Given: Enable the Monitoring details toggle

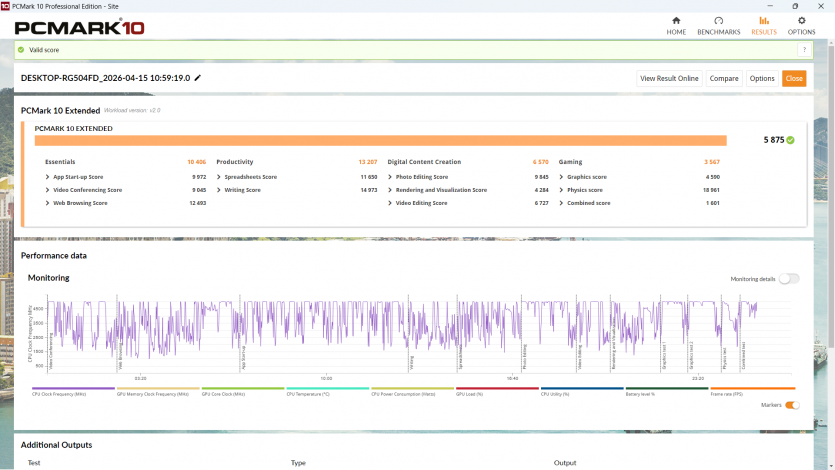Looking at the screenshot, I should [789, 279].
